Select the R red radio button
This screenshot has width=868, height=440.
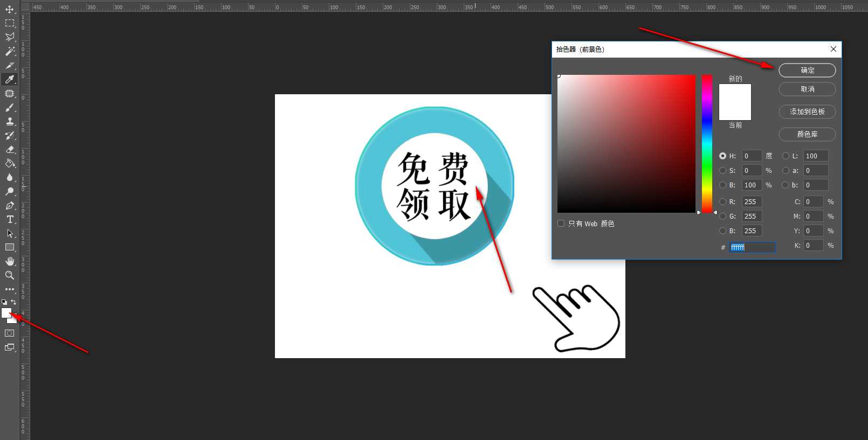coord(722,201)
